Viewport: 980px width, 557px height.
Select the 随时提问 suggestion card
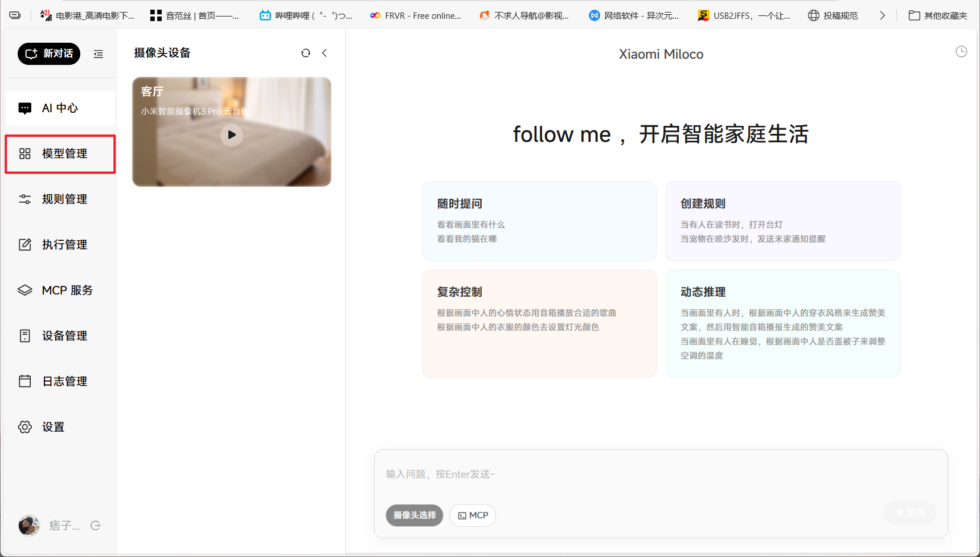pyautogui.click(x=539, y=221)
